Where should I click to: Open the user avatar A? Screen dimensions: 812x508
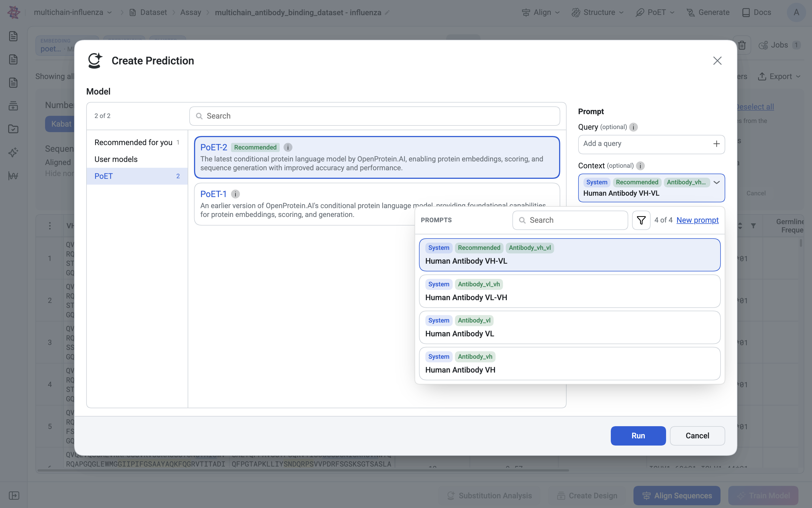coord(796,12)
